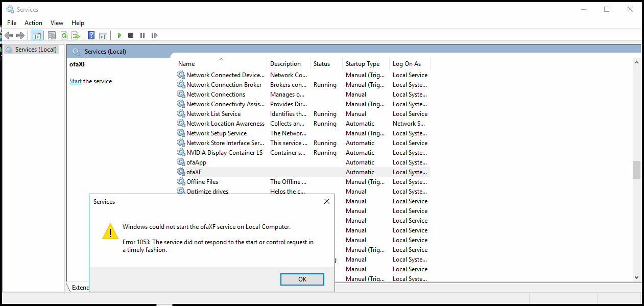The image size is (644, 306).
Task: Toggle the Show/Hide Console Tree icon
Action: tap(36, 35)
